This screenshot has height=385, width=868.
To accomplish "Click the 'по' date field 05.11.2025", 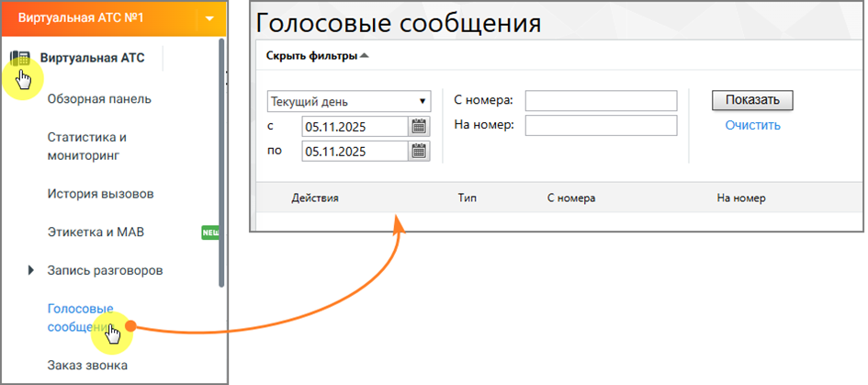I will tap(355, 152).
